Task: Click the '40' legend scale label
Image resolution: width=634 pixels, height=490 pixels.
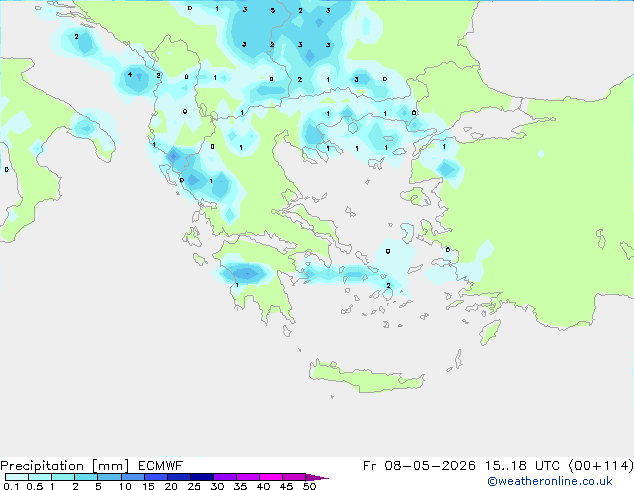Action: (x=263, y=486)
